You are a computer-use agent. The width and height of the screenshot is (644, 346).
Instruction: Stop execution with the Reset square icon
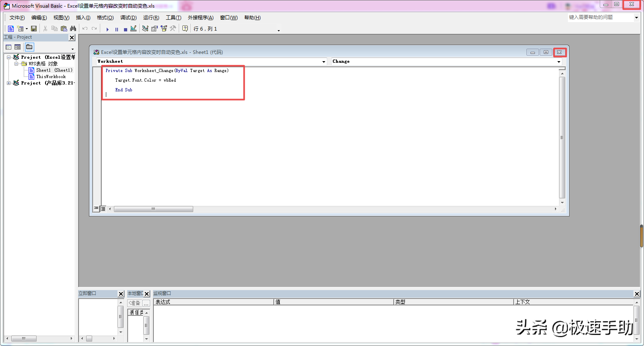[126, 29]
